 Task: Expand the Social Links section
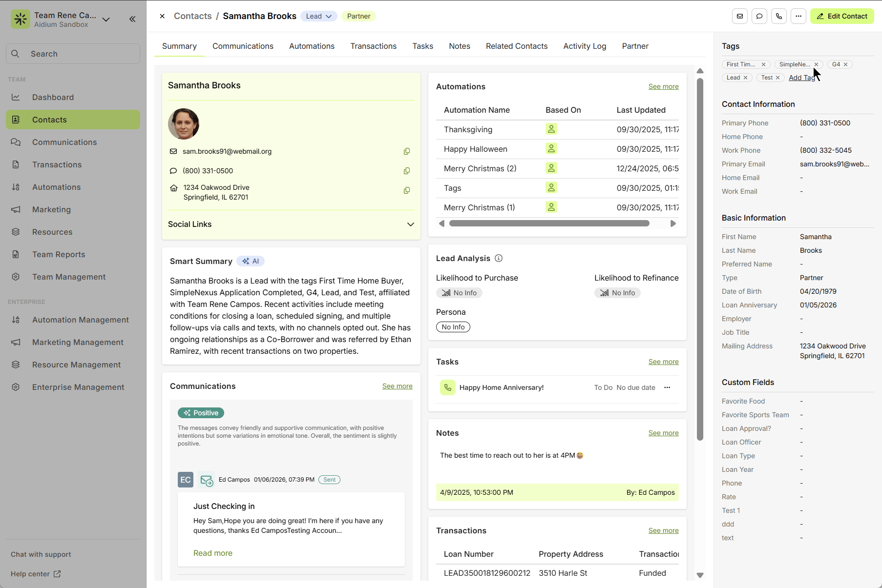coord(410,224)
